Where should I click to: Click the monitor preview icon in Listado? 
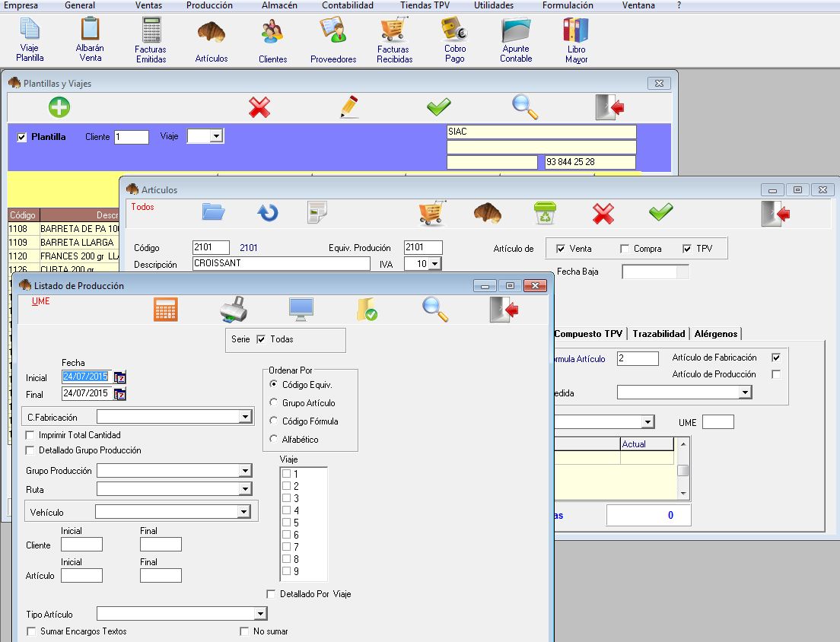(x=301, y=309)
